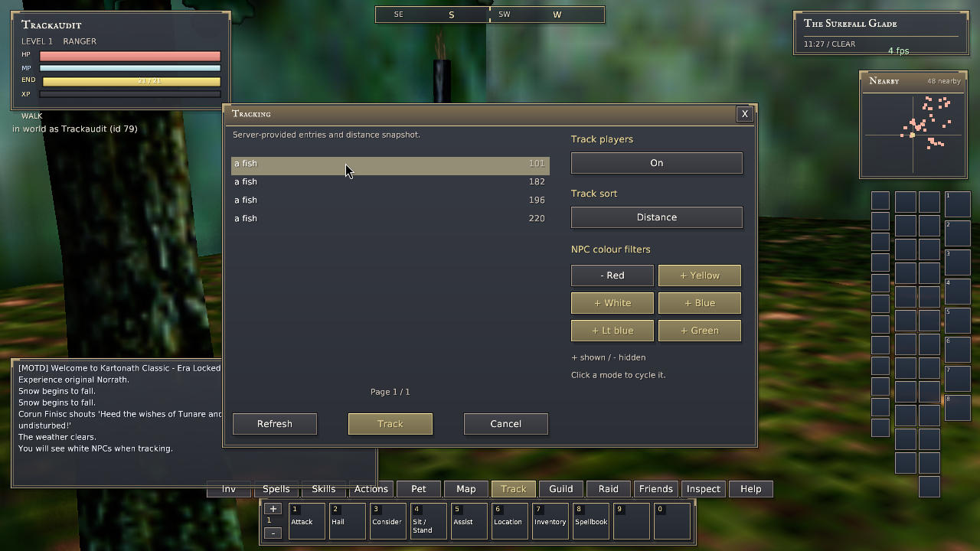Select the Attack hotbar slot 1
The image size is (980, 551).
[307, 521]
